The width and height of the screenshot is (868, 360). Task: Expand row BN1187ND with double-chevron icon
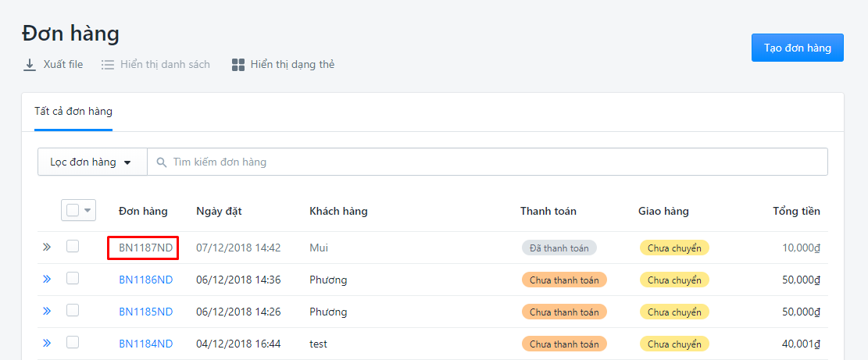(x=47, y=248)
